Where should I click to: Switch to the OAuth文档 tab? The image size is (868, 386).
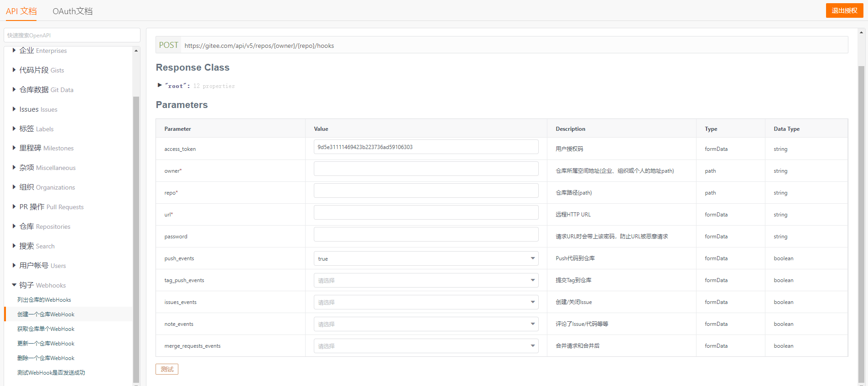tap(73, 11)
